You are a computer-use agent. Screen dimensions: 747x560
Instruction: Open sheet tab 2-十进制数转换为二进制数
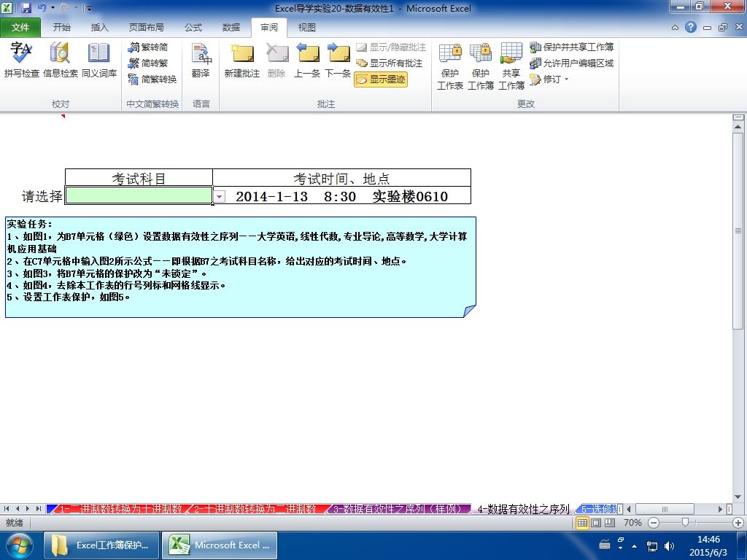coord(255,509)
